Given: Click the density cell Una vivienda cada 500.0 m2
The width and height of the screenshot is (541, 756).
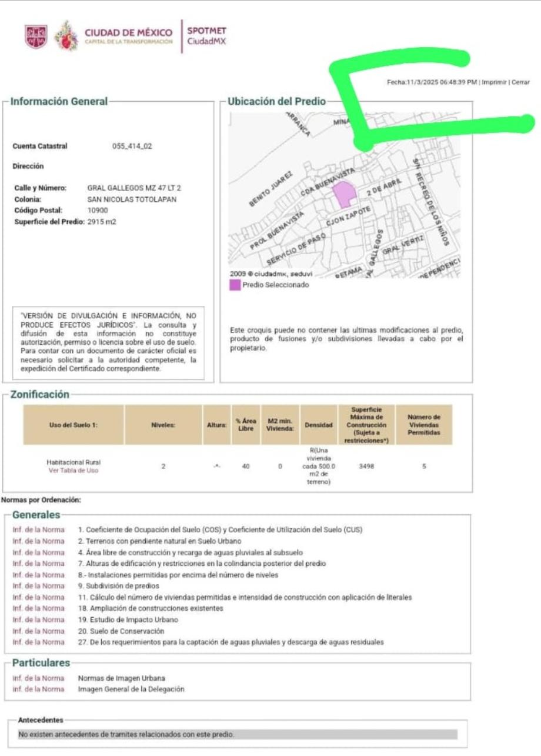Looking at the screenshot, I should point(319,466).
